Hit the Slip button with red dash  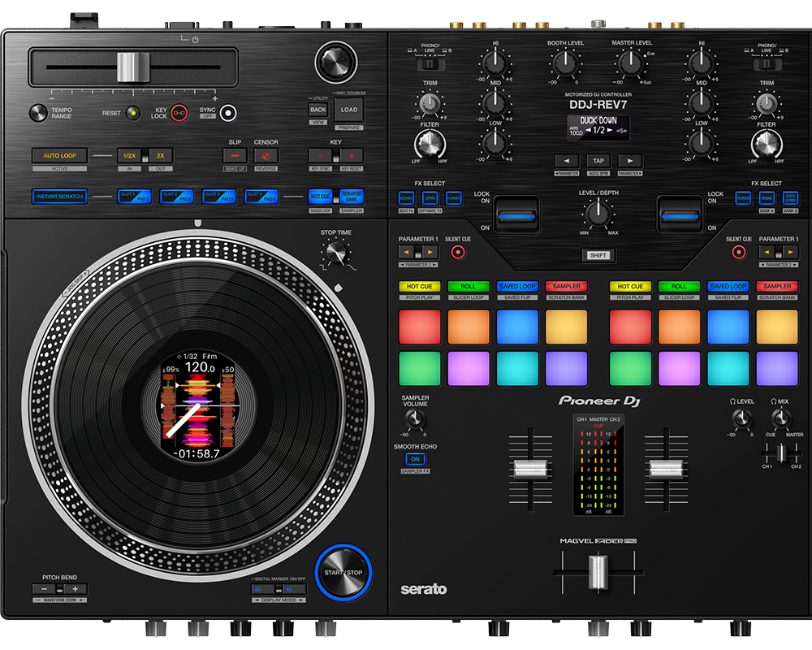tap(235, 155)
